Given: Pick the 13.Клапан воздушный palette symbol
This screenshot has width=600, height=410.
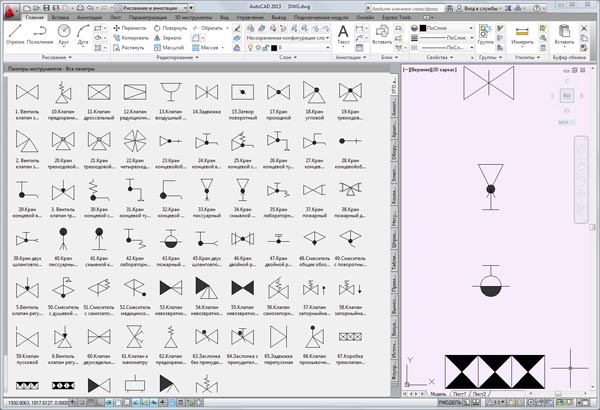Looking at the screenshot, I should (x=170, y=95).
